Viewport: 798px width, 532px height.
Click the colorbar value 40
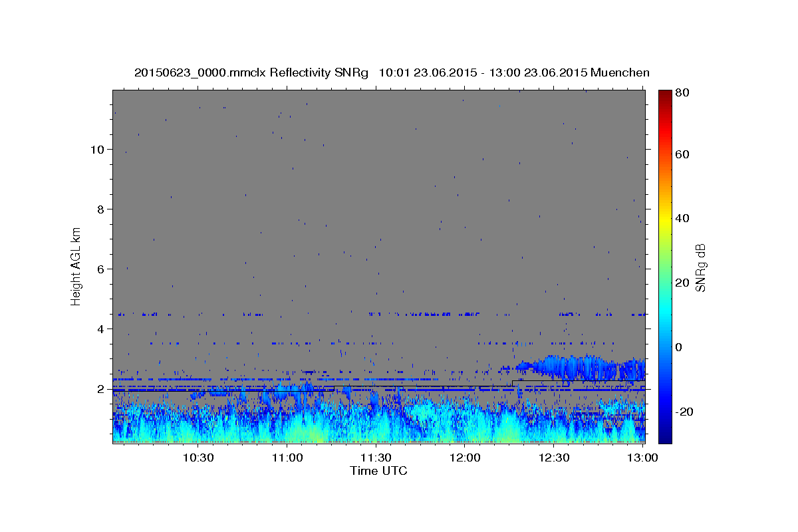(684, 218)
